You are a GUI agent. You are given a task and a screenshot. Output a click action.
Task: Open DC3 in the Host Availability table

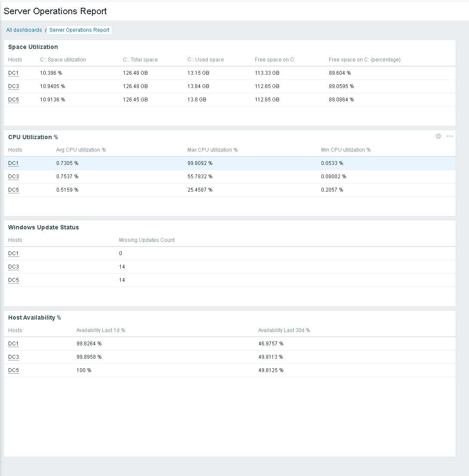(13, 357)
